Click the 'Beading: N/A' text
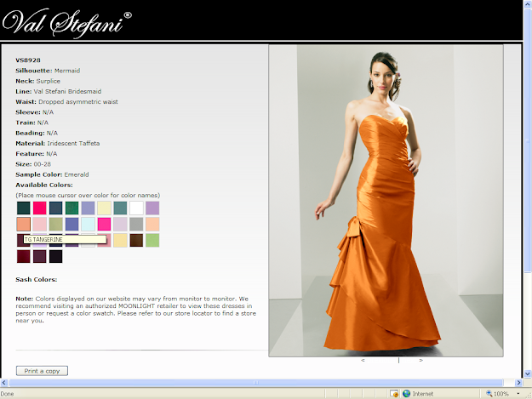The image size is (532, 399). coord(37,133)
